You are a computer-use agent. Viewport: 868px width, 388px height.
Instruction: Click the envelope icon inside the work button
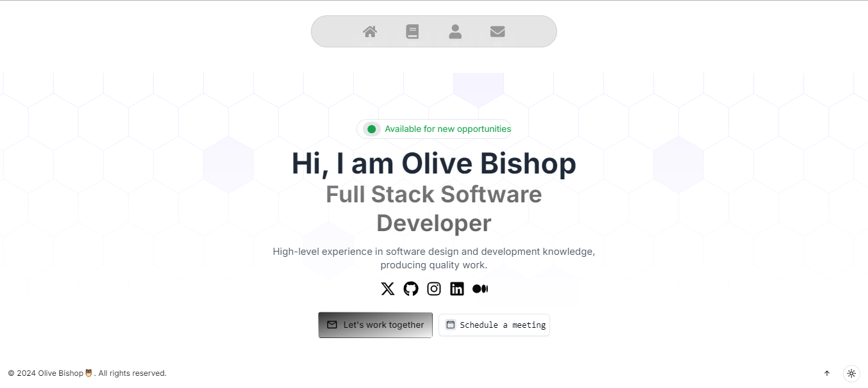pyautogui.click(x=331, y=325)
